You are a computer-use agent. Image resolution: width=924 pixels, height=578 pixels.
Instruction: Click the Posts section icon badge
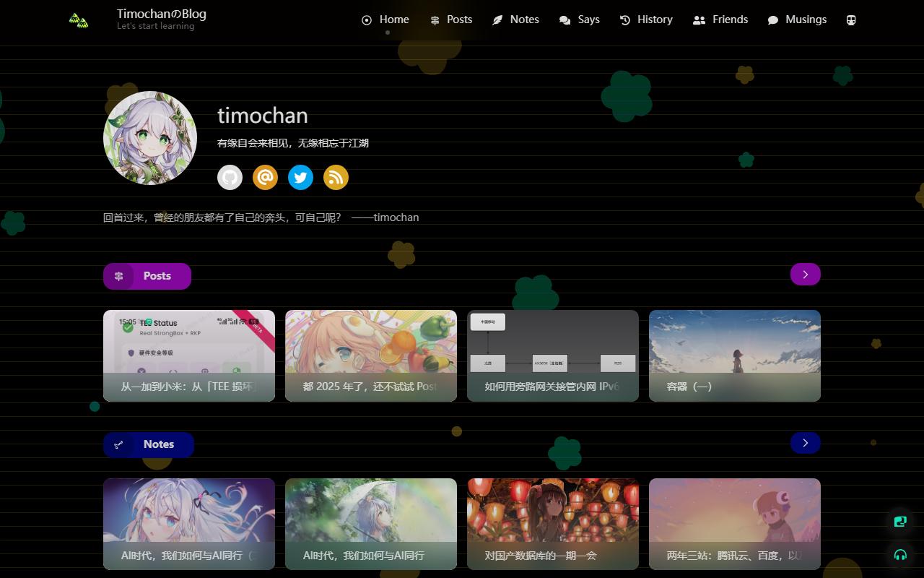(x=119, y=276)
